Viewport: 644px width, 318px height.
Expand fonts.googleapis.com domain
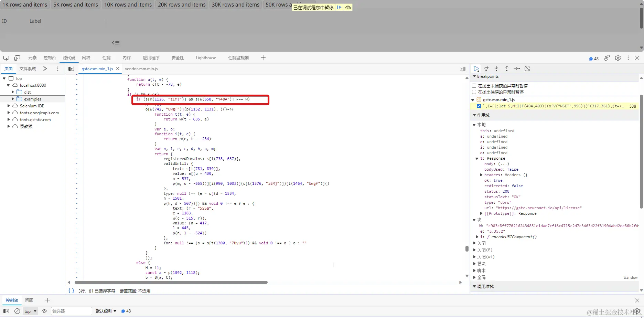9,113
